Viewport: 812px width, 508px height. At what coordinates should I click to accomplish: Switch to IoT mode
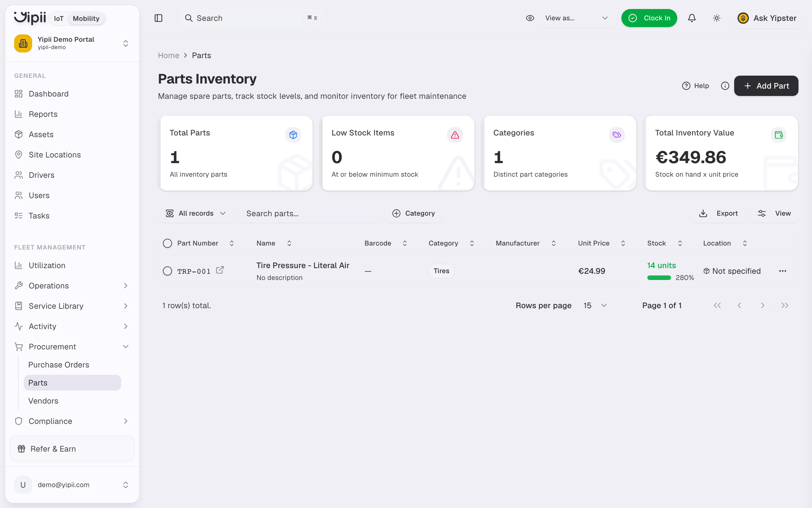point(59,18)
